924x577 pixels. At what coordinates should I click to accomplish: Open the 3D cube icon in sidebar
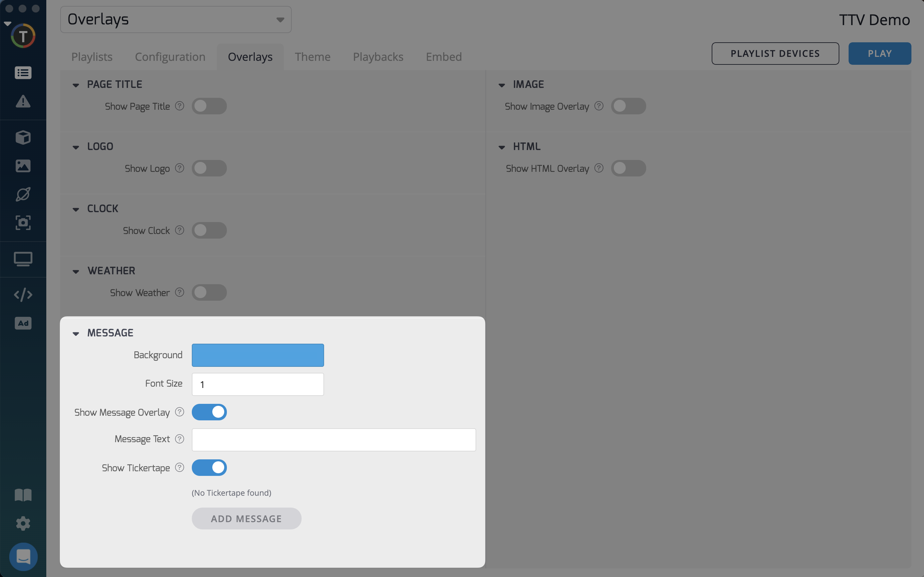(x=23, y=137)
